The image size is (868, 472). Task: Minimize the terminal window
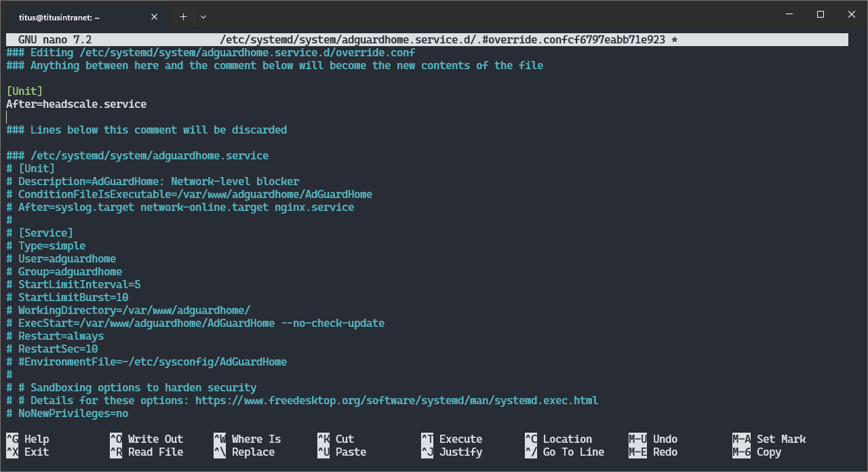click(x=789, y=14)
